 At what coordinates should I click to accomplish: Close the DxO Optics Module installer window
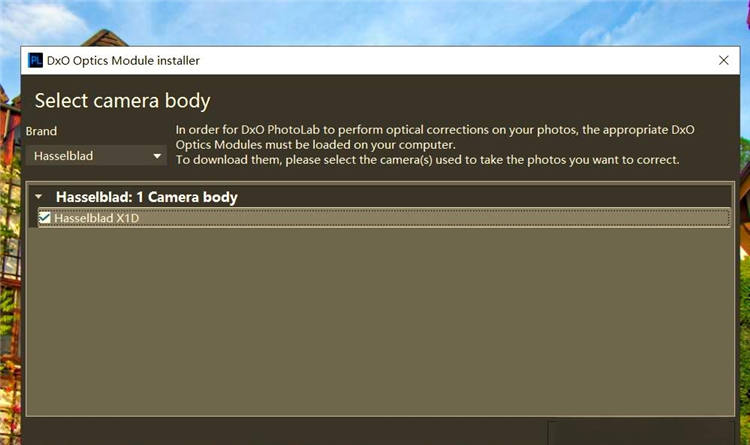[724, 60]
